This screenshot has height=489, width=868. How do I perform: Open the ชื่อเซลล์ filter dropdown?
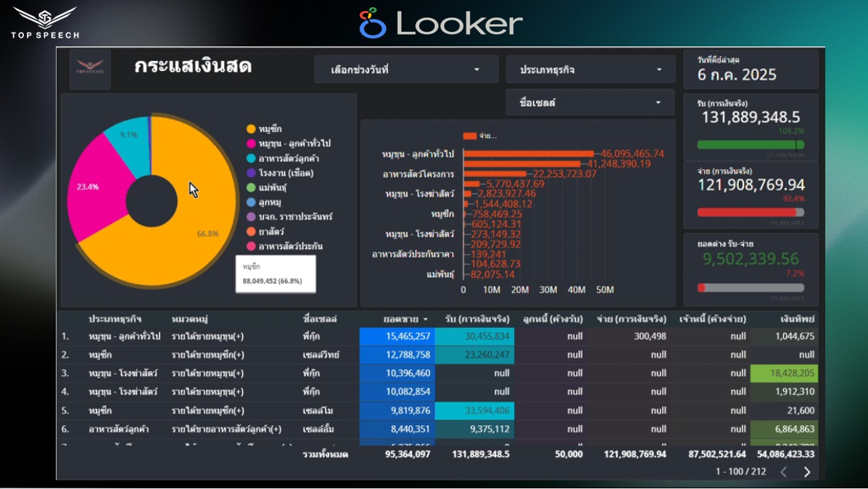[591, 103]
